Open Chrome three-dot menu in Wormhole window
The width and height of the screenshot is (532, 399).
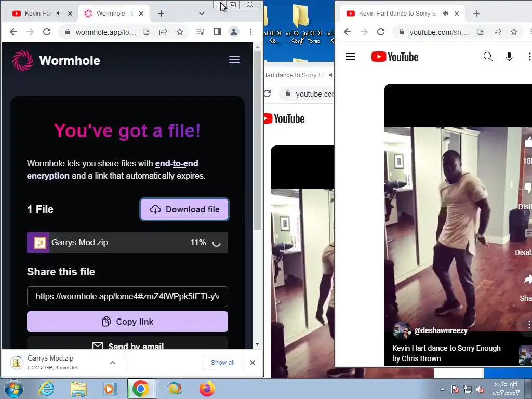(251, 32)
